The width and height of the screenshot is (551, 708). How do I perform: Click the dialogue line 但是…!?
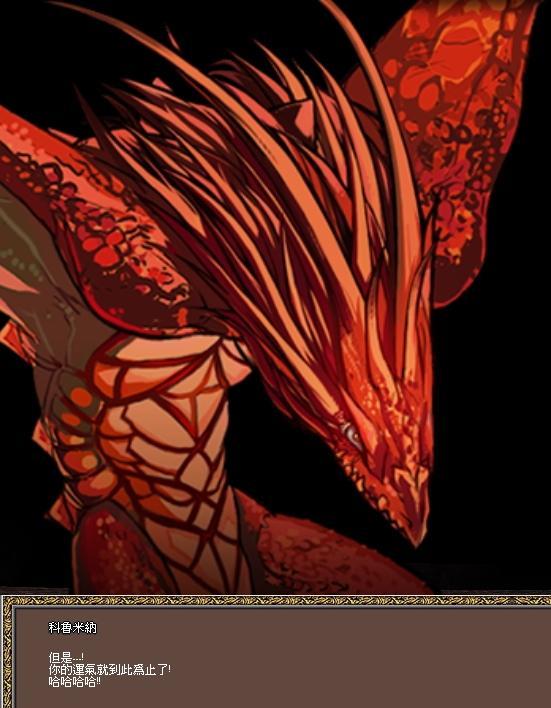tap(66, 658)
